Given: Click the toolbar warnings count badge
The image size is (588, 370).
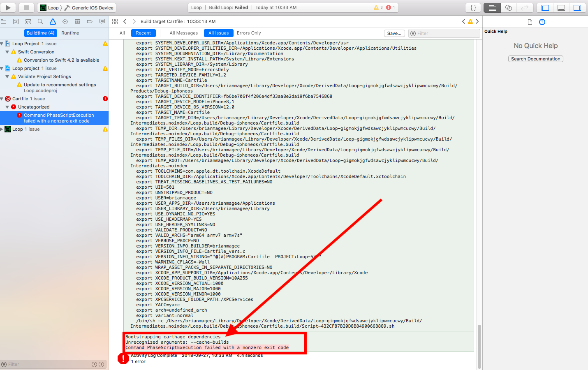Looking at the screenshot, I should pyautogui.click(x=378, y=7).
